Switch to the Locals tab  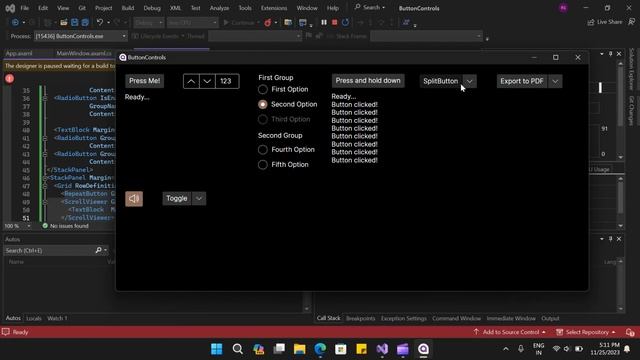(33, 318)
